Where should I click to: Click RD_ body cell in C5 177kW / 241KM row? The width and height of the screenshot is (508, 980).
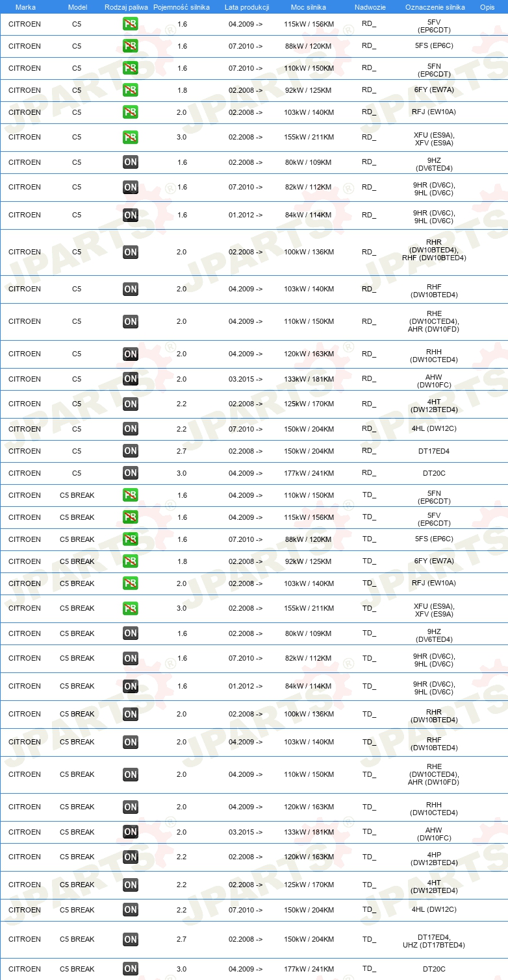369,472
